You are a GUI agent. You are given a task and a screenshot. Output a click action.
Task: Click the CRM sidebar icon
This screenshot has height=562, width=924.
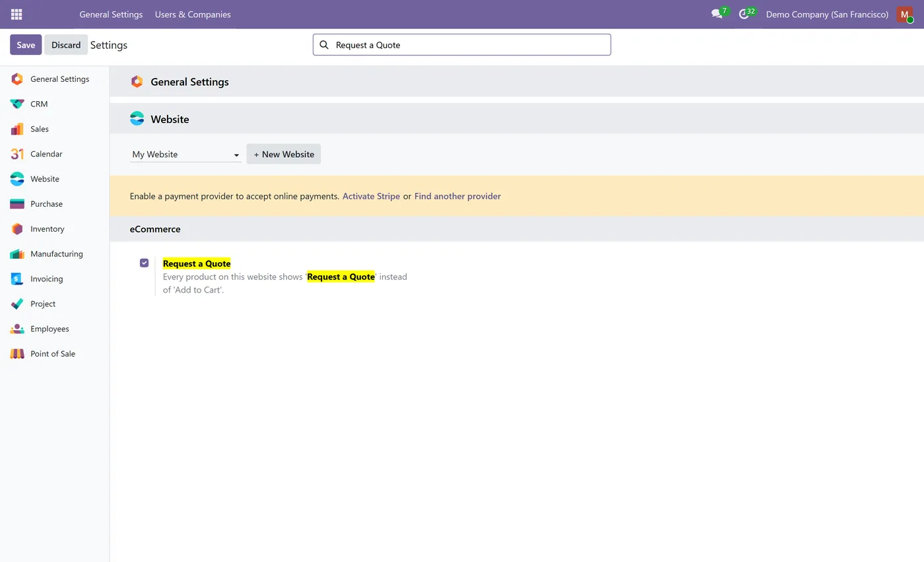click(x=17, y=104)
